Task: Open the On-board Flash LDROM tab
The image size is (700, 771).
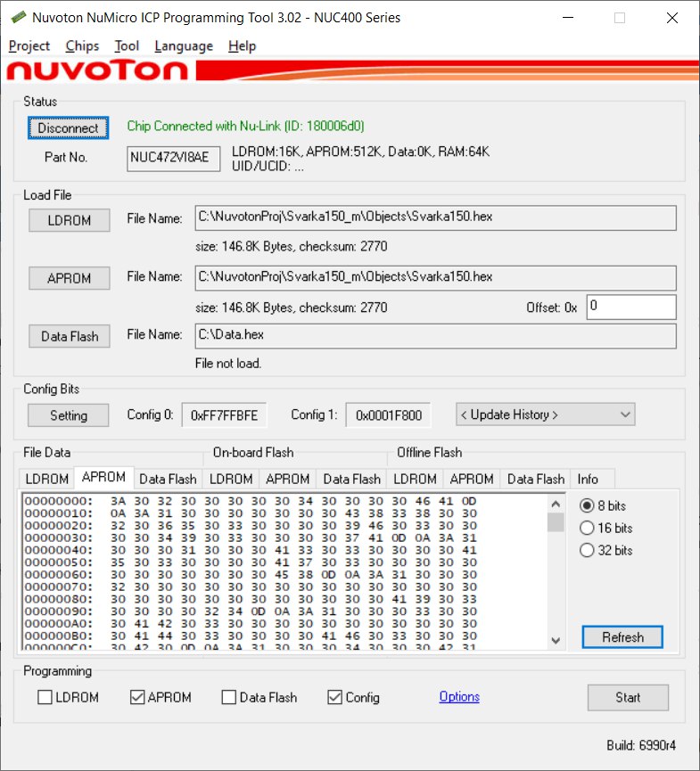Action: coord(231,479)
